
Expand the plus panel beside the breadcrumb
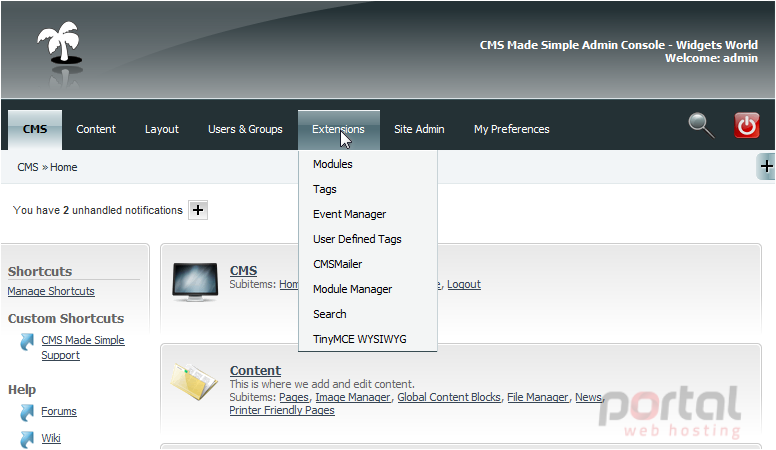(x=766, y=166)
